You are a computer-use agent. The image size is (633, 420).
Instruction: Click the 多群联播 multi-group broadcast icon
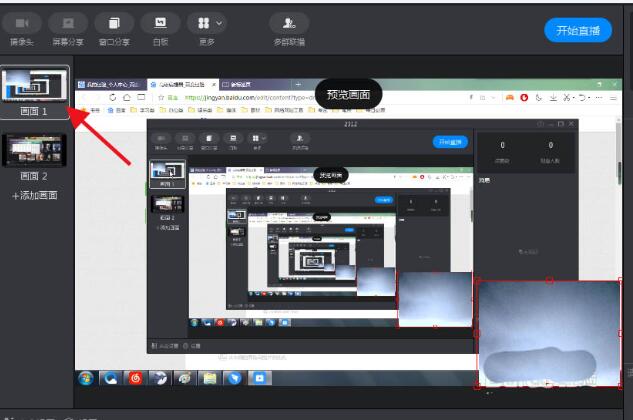click(289, 23)
